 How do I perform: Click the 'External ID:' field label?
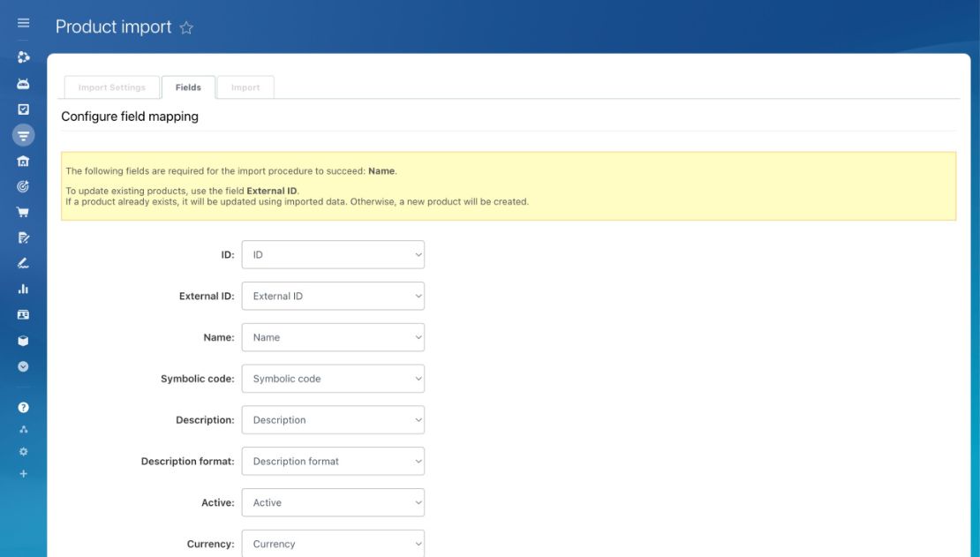click(207, 297)
